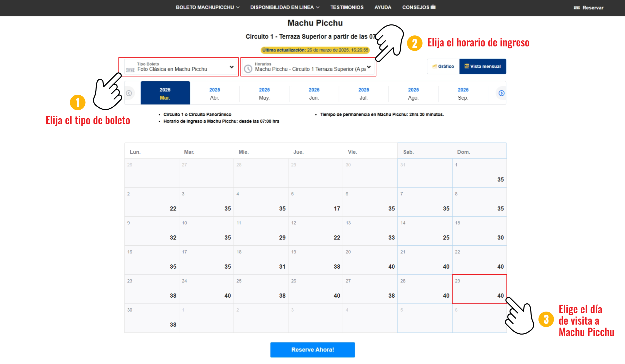The width and height of the screenshot is (625, 364).
Task: Click the Lun. column header
Action: point(135,152)
